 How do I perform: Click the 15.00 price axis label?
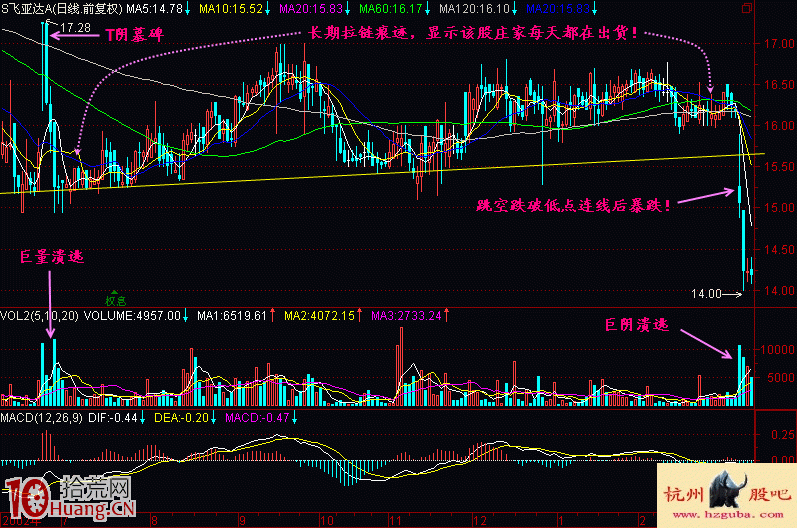(780, 207)
